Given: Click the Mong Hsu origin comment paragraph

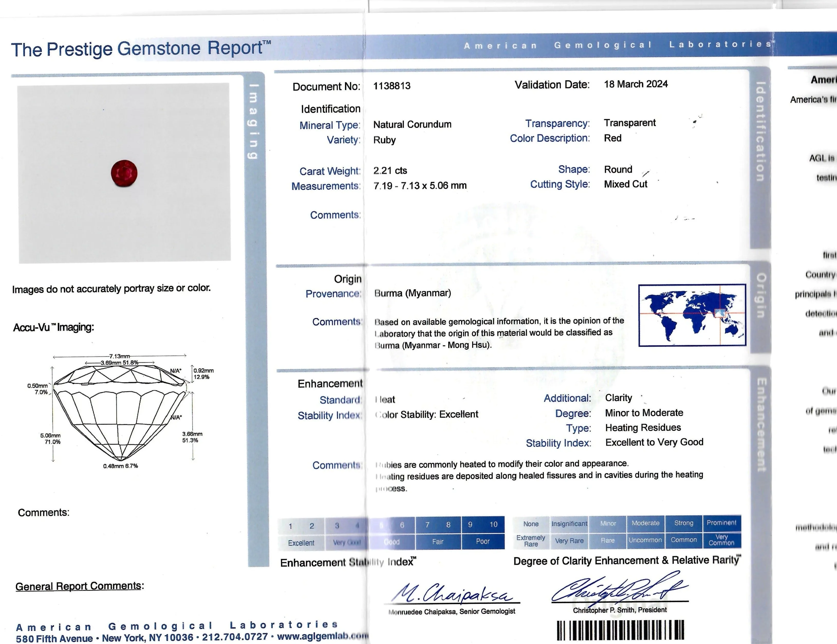Looking at the screenshot, I should [499, 333].
